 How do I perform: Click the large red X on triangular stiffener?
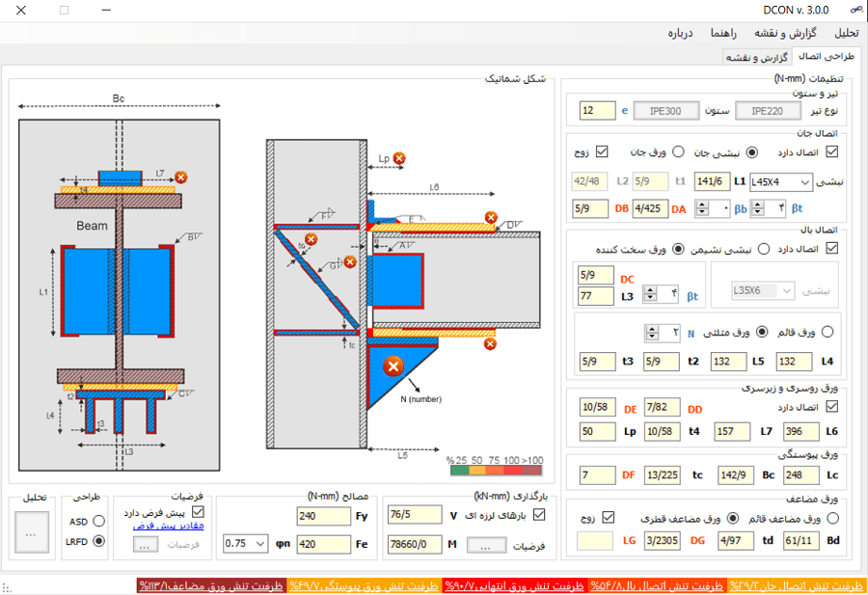click(393, 366)
